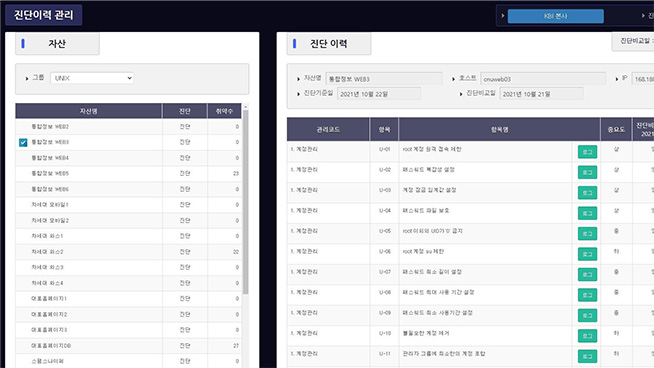Open the 로그 button for U-02
The height and width of the screenshot is (368, 654).
[x=587, y=172]
